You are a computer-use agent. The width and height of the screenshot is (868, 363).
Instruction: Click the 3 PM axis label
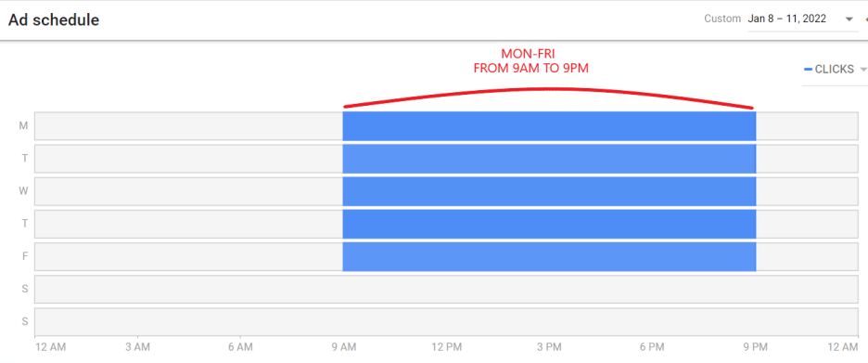coord(549,347)
